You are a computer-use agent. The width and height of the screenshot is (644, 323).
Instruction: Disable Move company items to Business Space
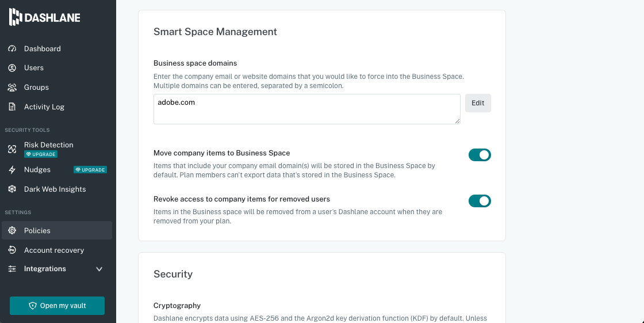[x=479, y=155]
